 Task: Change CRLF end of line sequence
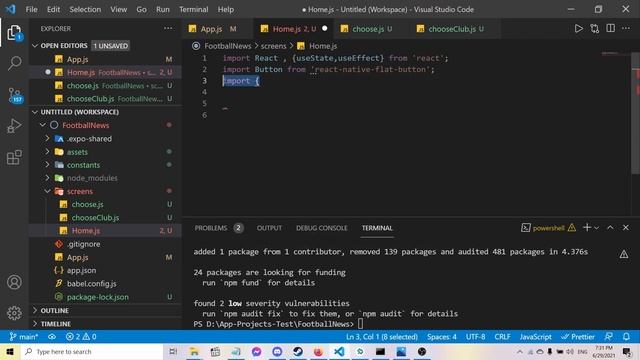click(x=502, y=337)
